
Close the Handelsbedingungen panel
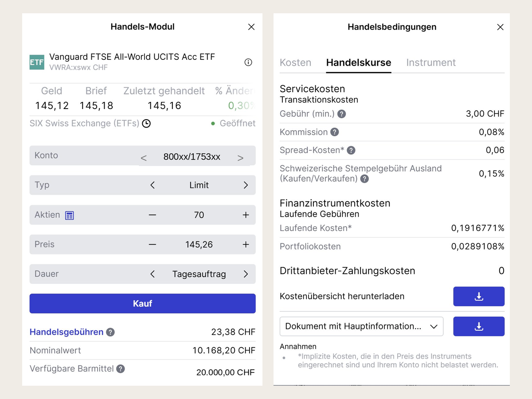(501, 27)
